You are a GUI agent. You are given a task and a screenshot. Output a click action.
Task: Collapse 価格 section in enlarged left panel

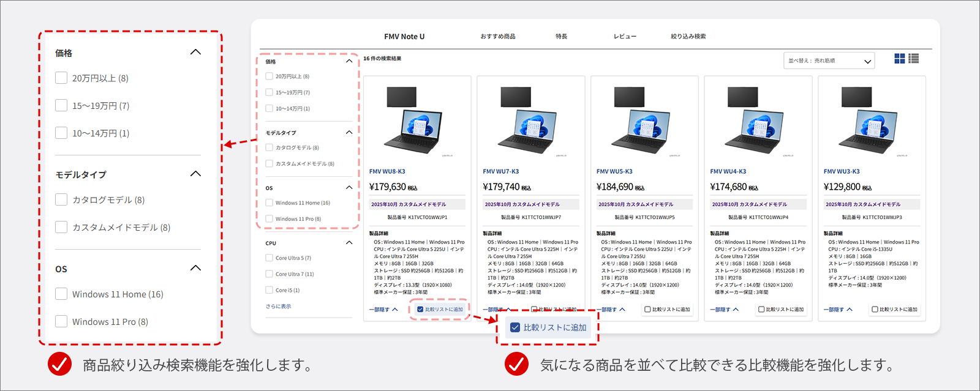195,53
